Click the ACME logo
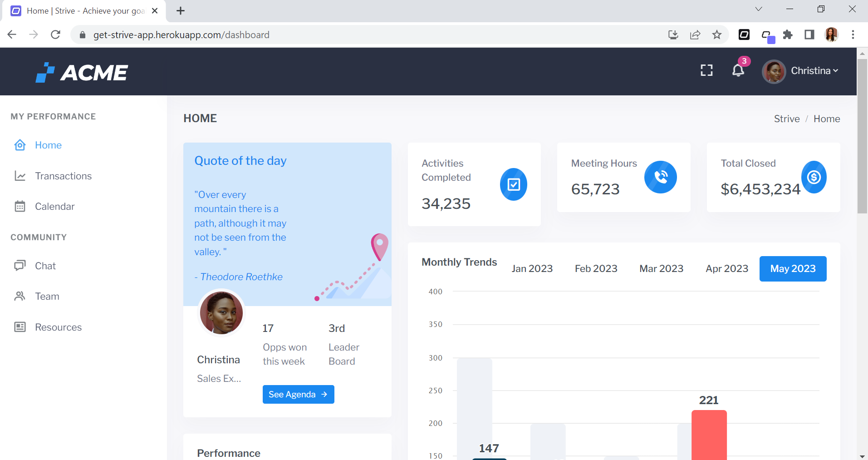Viewport: 868px width, 460px height. (82, 73)
